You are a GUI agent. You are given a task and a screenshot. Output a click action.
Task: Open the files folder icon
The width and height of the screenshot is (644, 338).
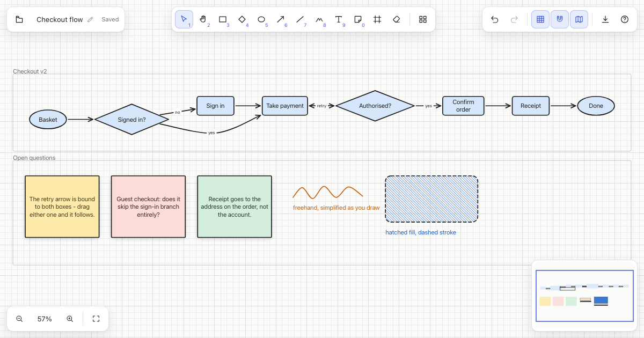point(19,19)
